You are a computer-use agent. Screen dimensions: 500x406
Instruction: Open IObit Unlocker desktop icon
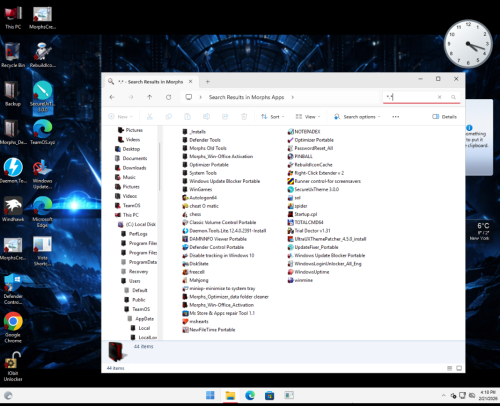pos(13,366)
